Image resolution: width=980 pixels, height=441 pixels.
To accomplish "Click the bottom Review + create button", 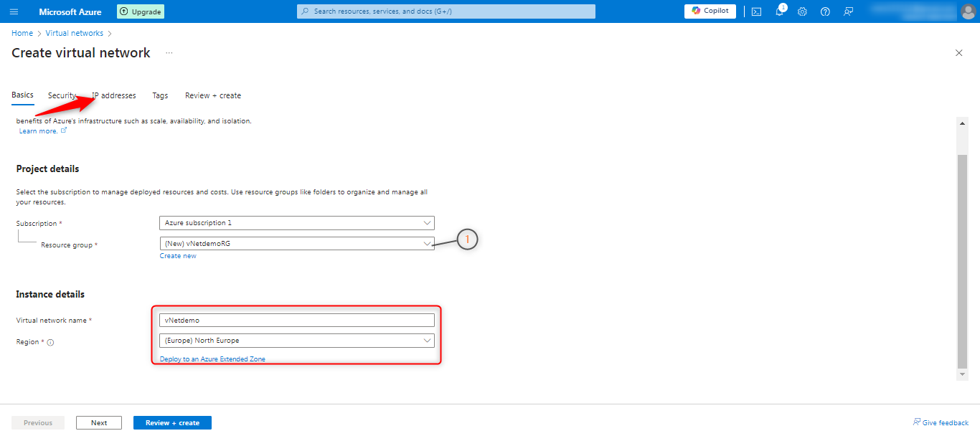I will [x=172, y=423].
